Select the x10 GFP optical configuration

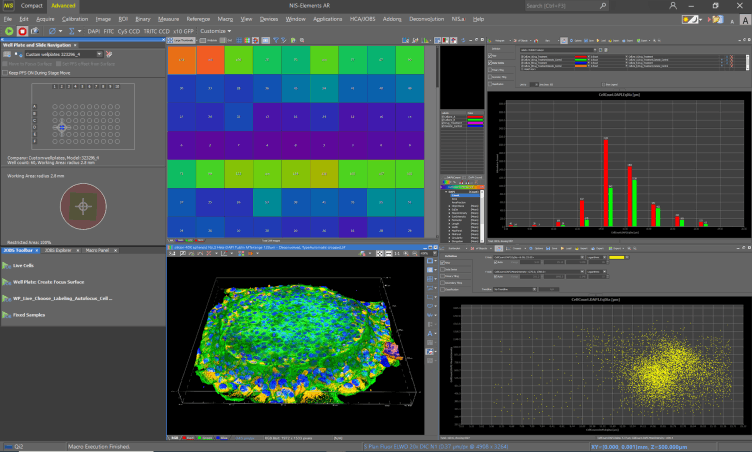183,31
